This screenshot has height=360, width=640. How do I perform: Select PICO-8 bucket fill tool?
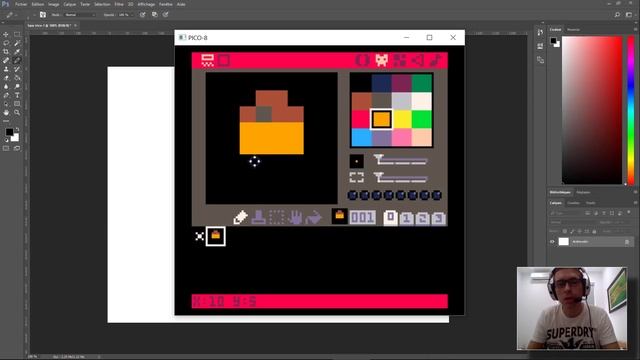[x=313, y=217]
